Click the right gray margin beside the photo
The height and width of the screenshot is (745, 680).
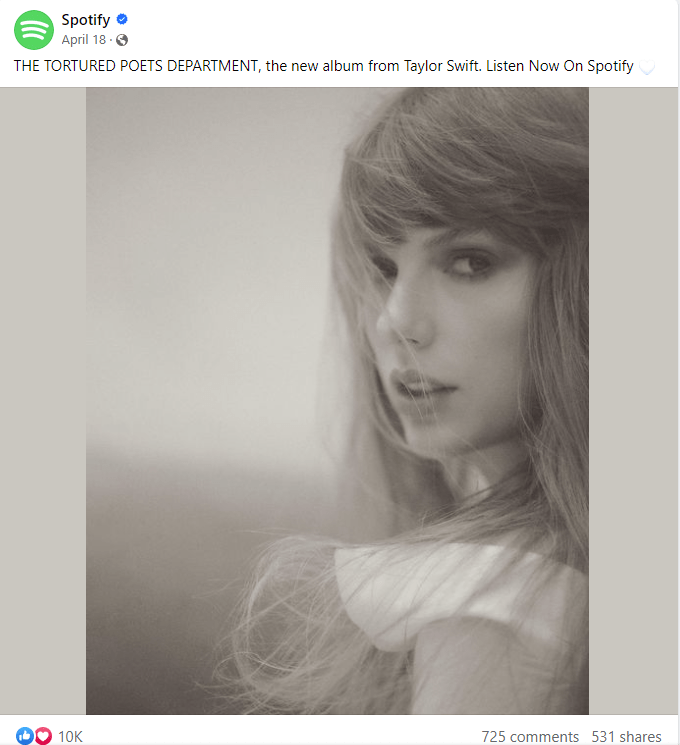point(633,401)
